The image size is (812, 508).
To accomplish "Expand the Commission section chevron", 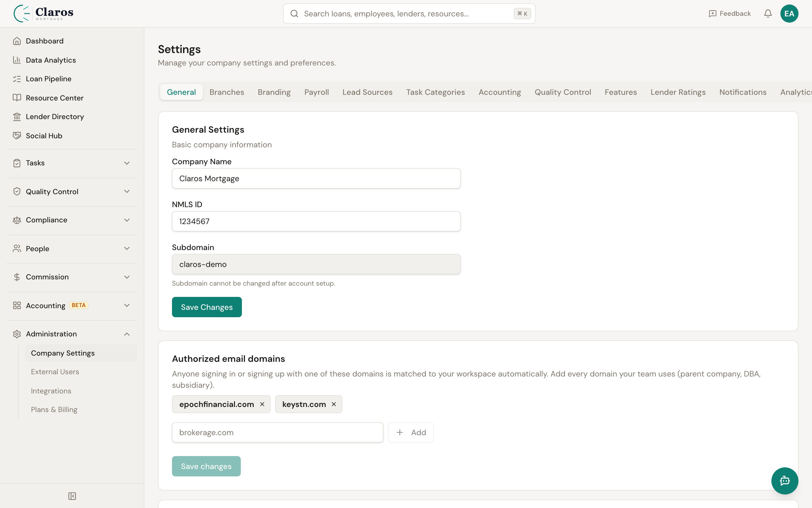I will [x=127, y=277].
